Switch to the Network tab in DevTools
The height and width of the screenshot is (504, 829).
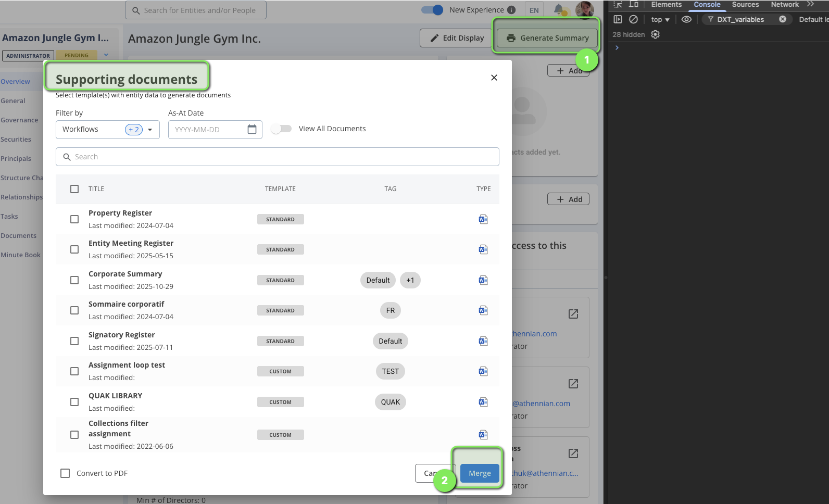[784, 5]
